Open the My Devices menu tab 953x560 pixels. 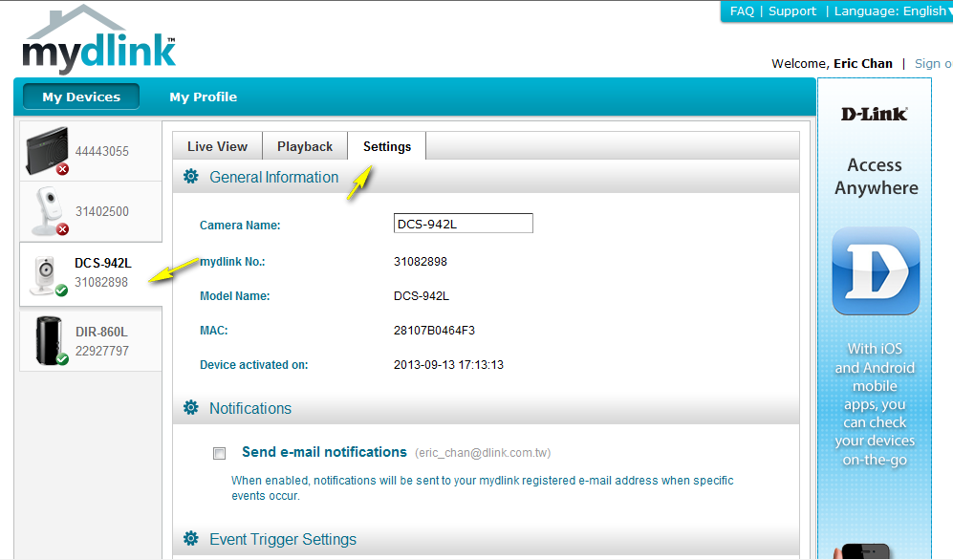pos(81,97)
